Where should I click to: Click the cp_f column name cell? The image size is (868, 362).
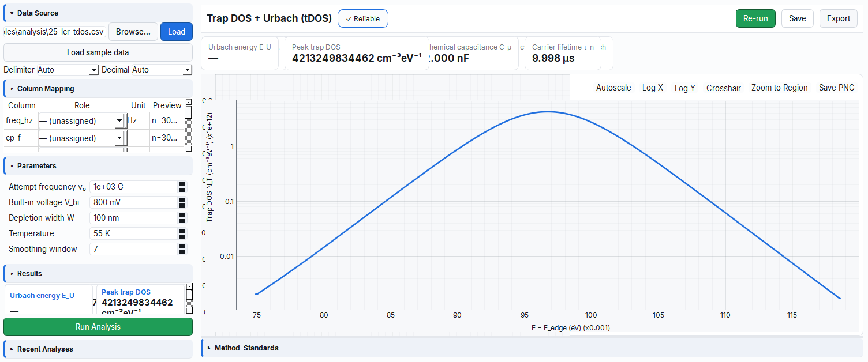click(20, 138)
